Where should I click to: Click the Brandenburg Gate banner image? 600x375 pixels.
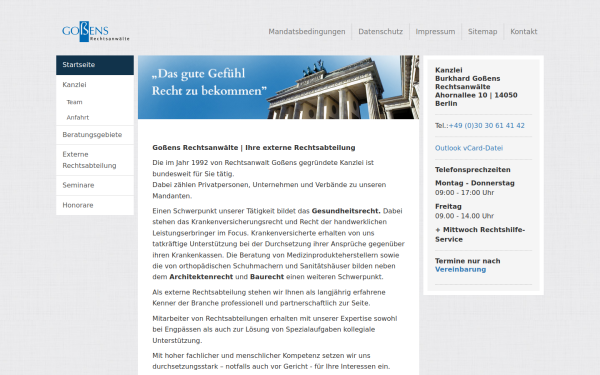278,87
